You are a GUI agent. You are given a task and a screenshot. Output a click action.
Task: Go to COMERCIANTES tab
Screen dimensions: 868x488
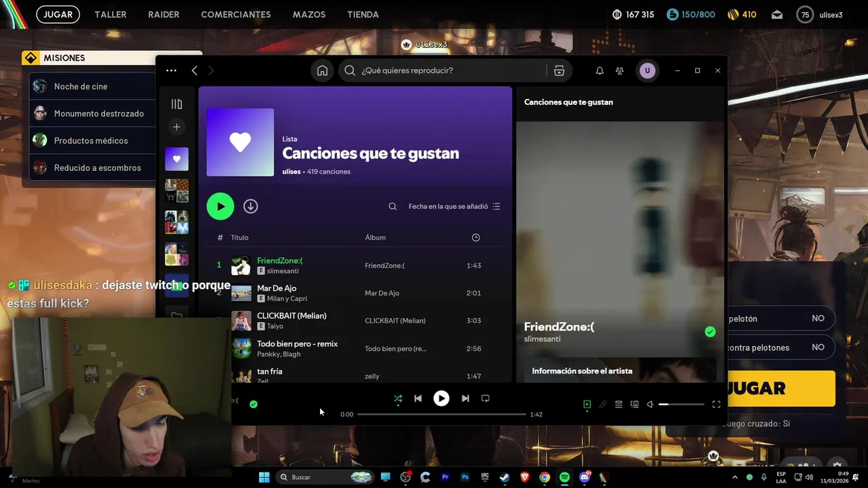point(236,14)
